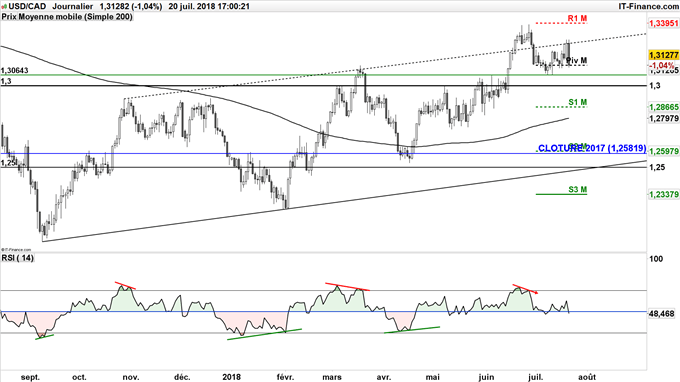Click the 1,3 price axis value
680x382 pixels.
click(655, 85)
